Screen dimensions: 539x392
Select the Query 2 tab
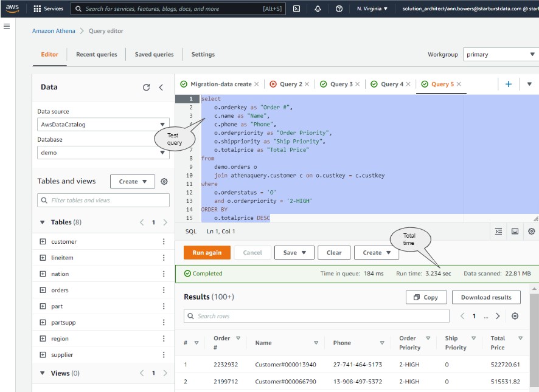[x=291, y=84]
